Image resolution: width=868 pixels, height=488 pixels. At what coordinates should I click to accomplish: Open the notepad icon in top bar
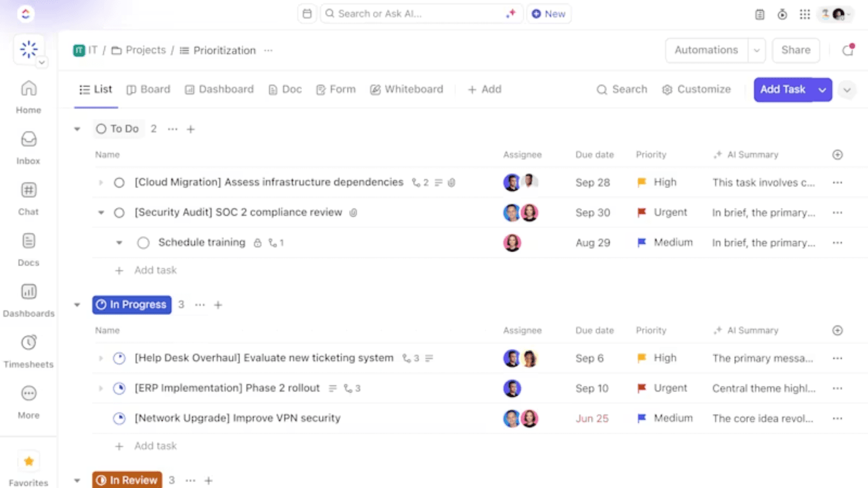(759, 15)
